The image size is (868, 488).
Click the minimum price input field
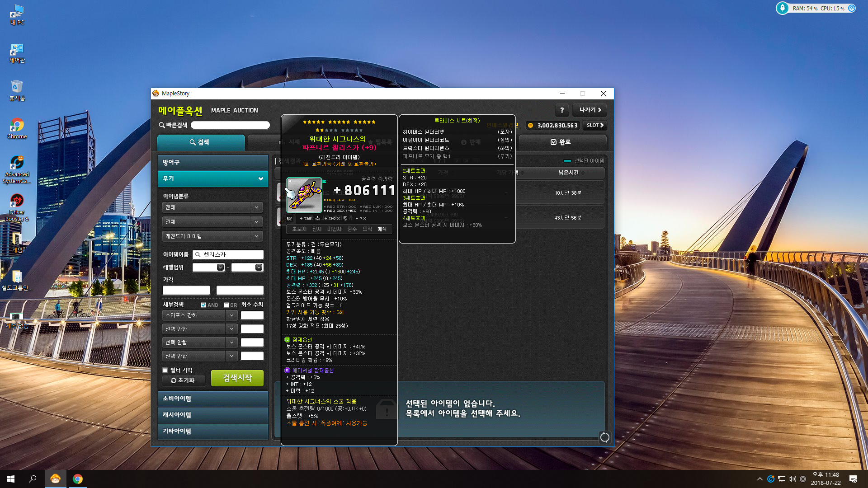click(186, 290)
